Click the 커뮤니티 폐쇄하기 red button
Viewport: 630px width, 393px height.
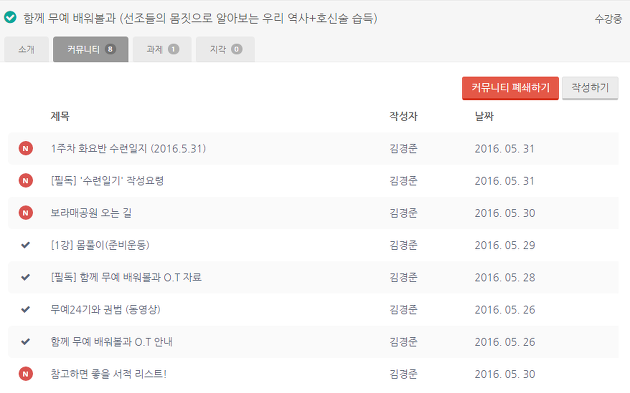[510, 88]
